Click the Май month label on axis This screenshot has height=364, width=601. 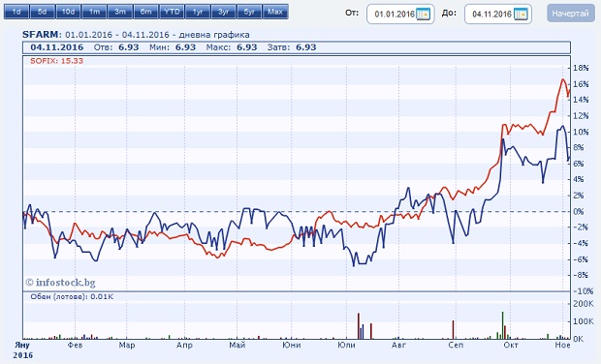click(x=237, y=345)
